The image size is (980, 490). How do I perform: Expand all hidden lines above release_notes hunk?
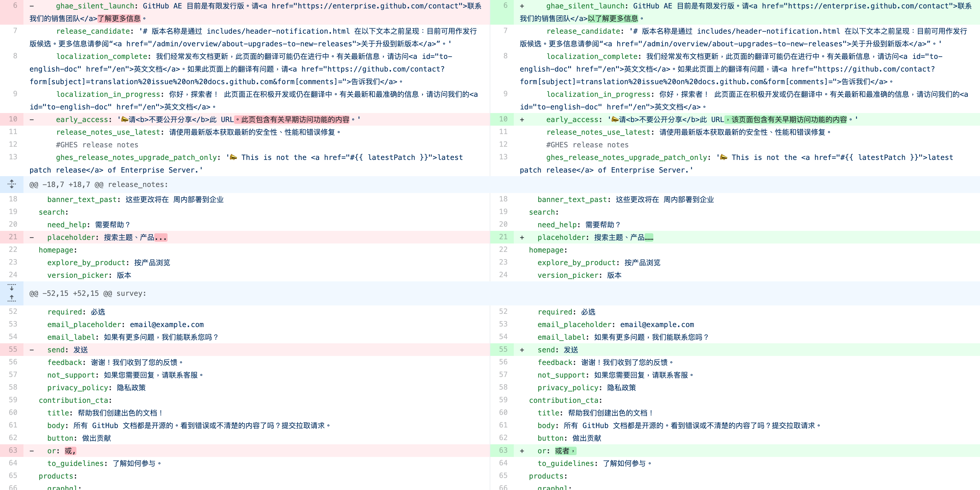pyautogui.click(x=12, y=184)
